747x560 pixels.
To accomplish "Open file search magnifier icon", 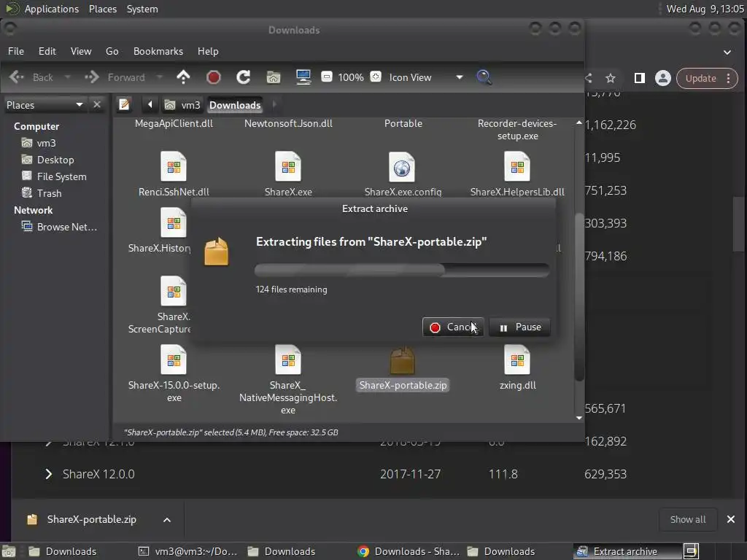I will tap(484, 77).
